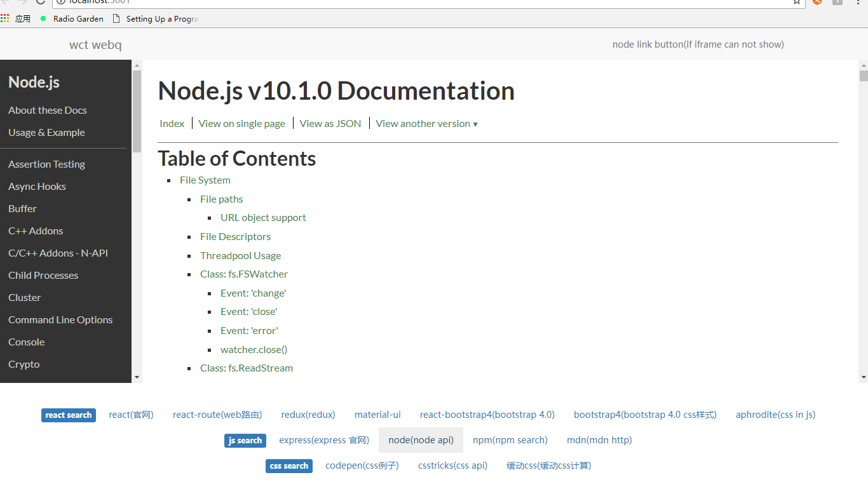Select Crypto in sidebar
Viewport: 868px width, 482px height.
(x=24, y=365)
